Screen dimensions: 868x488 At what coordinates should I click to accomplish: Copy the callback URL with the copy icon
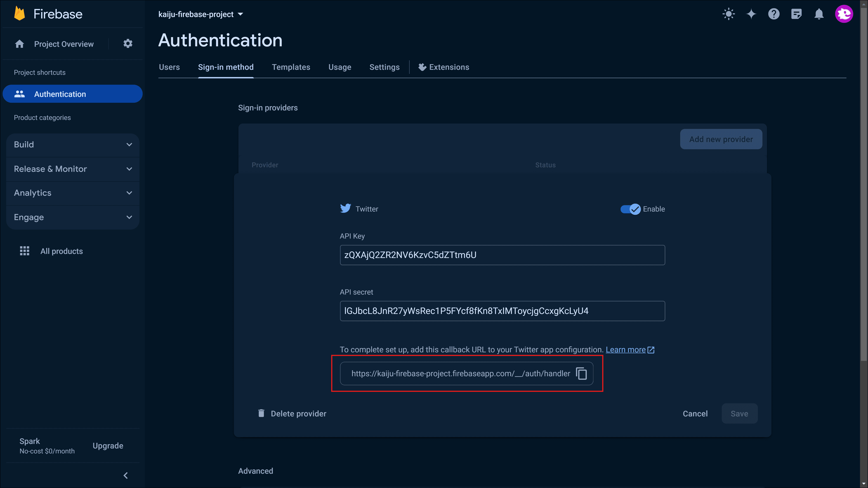click(x=581, y=373)
